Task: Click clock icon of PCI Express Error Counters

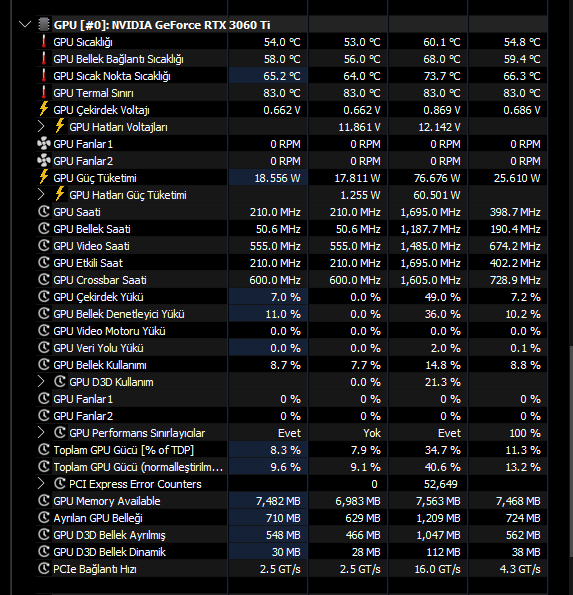Action: 60,483
